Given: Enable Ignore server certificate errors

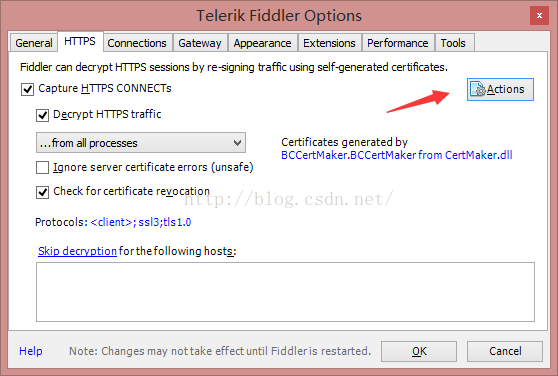Looking at the screenshot, I should click(42, 167).
